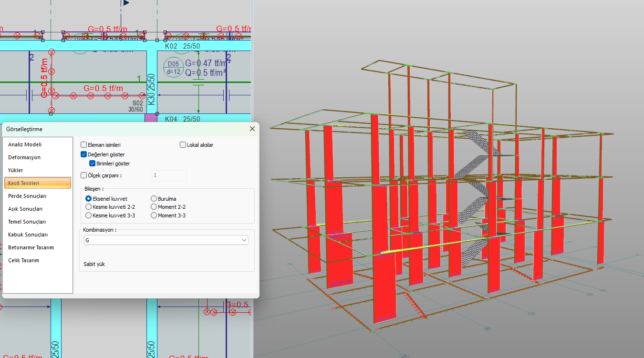Image resolution: width=644 pixels, height=358 pixels.
Task: Open Perde Sonuçları in the sidebar
Action: pos(38,196)
